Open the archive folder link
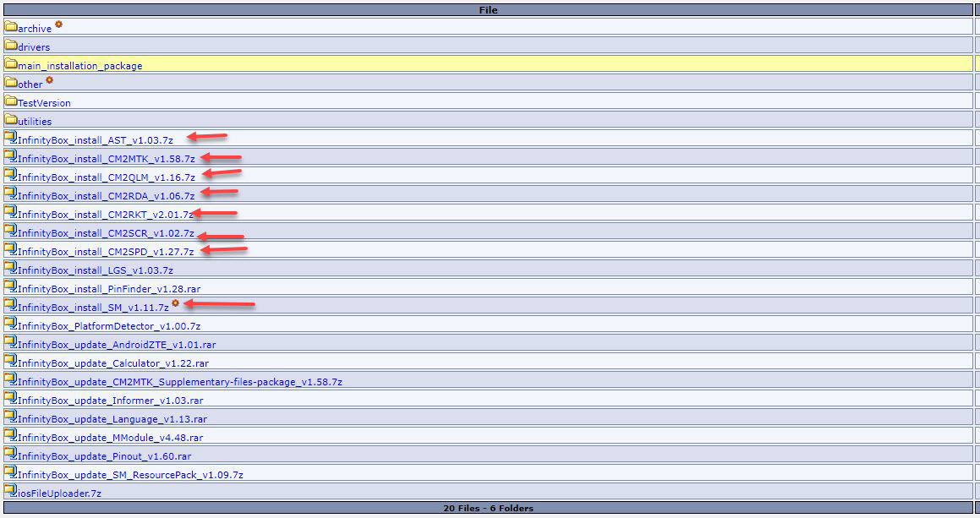 point(35,29)
